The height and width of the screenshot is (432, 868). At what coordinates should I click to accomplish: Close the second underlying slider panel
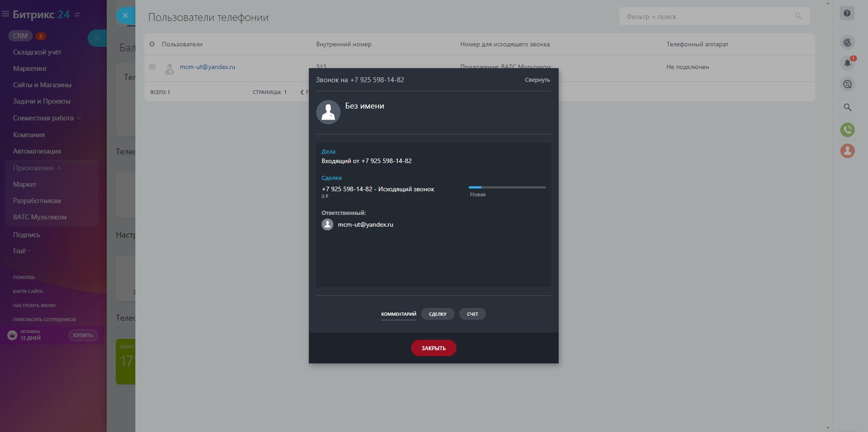pyautogui.click(x=97, y=38)
